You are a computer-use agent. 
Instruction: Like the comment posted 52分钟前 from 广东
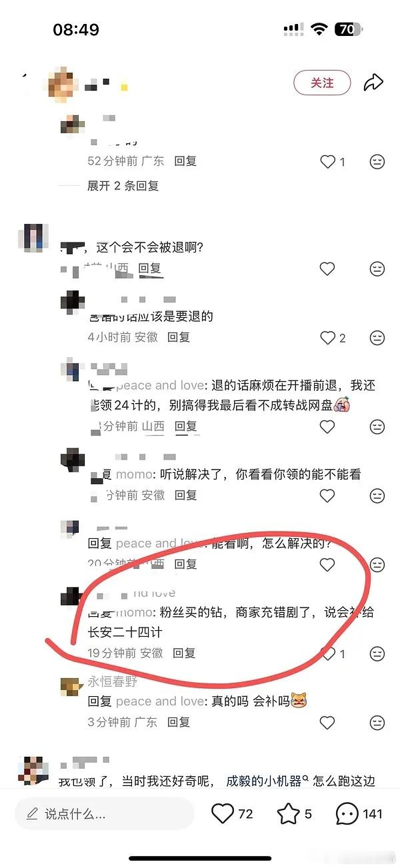327,161
